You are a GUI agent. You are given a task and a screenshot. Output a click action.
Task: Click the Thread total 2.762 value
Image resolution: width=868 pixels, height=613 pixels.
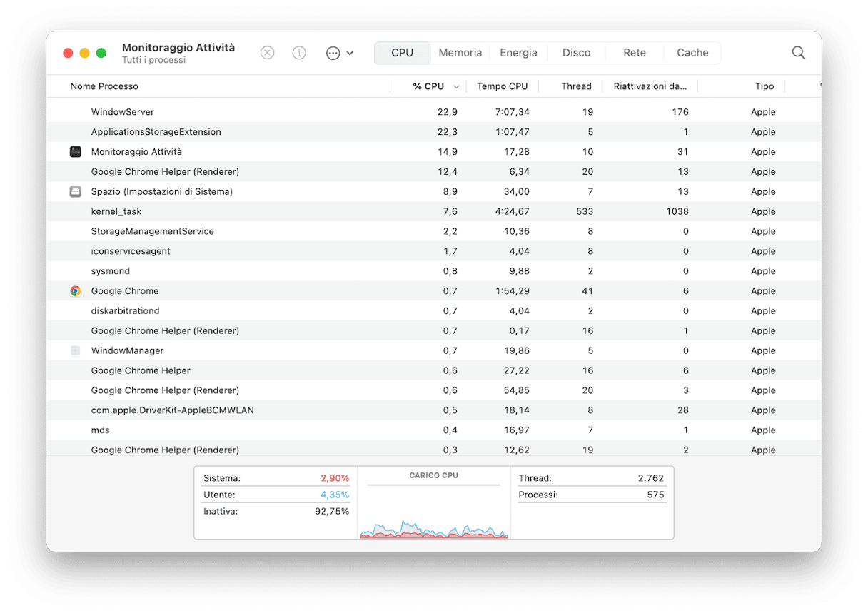point(651,478)
